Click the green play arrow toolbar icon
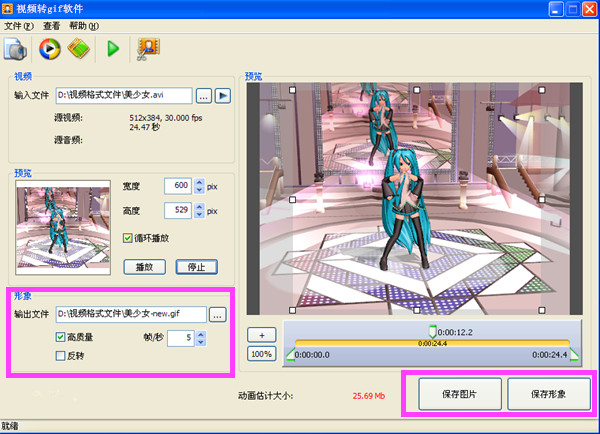600x434 pixels. pyautogui.click(x=113, y=49)
